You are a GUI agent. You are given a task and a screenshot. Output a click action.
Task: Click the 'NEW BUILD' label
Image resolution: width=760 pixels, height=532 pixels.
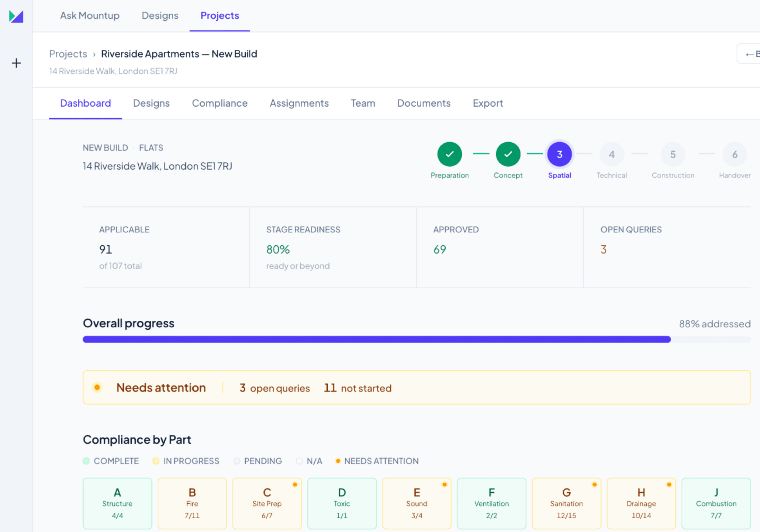105,148
